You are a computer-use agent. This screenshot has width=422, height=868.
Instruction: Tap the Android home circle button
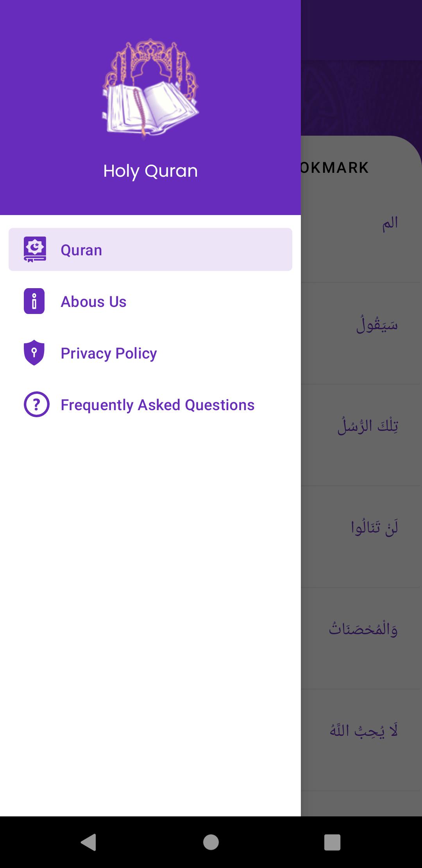coord(211,842)
